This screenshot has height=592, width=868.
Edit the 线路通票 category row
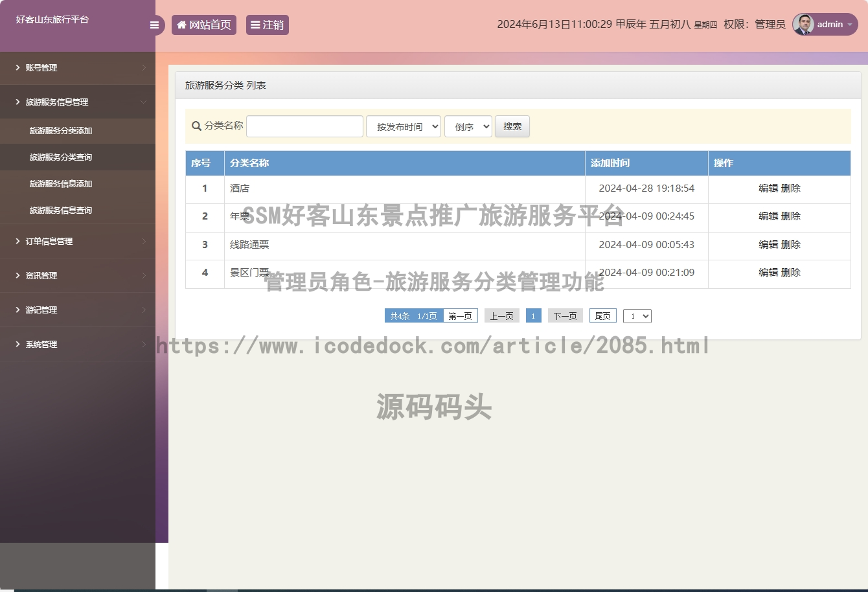768,245
